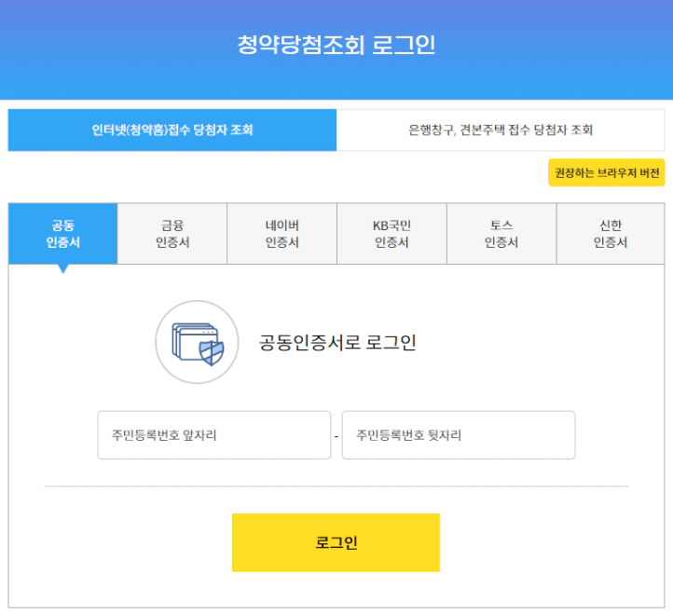The height and width of the screenshot is (616, 673).
Task: Select the 공동인증서 tab
Action: [63, 234]
